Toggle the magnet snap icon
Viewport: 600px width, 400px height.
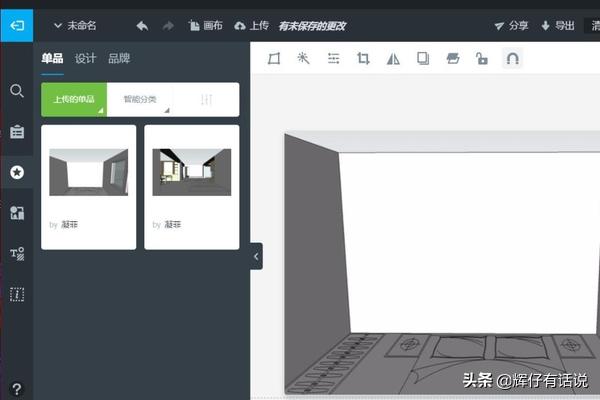click(x=512, y=59)
